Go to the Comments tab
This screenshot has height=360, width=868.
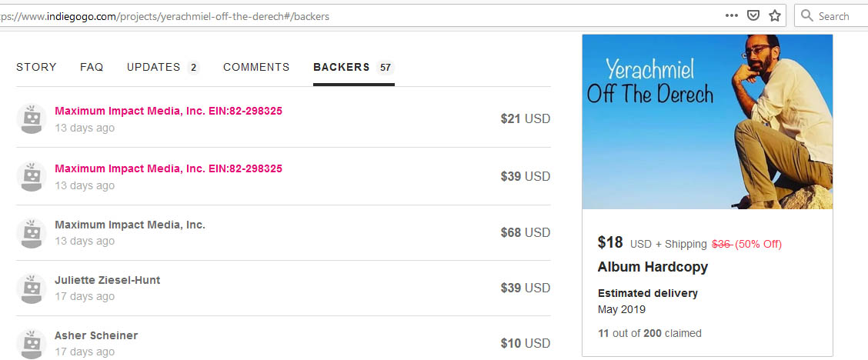(256, 67)
